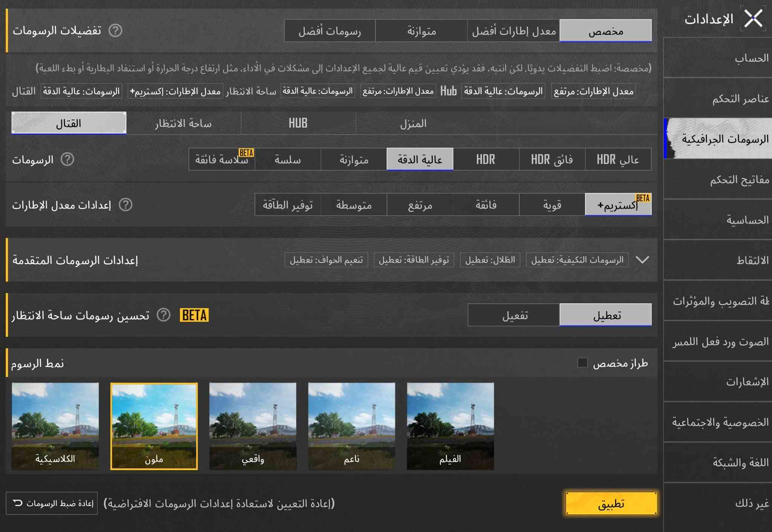
Task: Open help for تحسين رسومات ساحة الانتظار
Action: coord(164,315)
